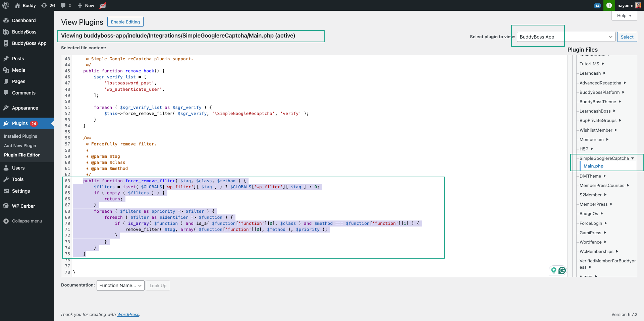The width and height of the screenshot is (644, 321).
Task: Collapse the admin sidebar menu
Action: pyautogui.click(x=27, y=221)
